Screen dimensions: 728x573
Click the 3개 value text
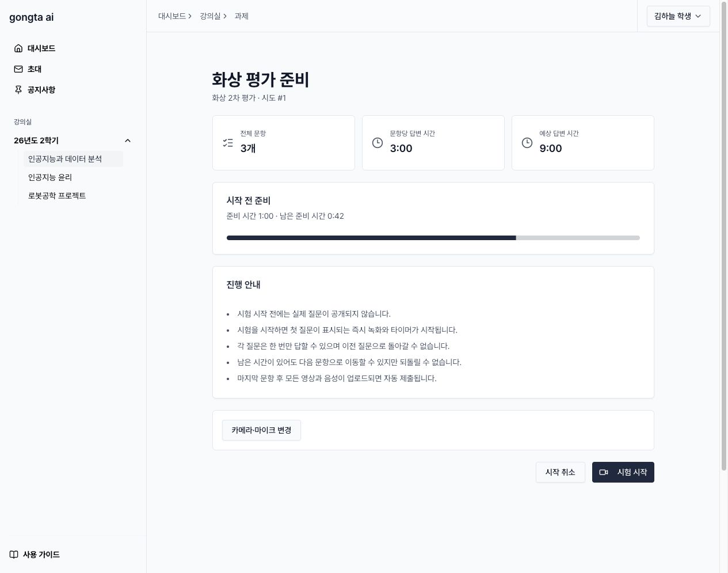248,149
